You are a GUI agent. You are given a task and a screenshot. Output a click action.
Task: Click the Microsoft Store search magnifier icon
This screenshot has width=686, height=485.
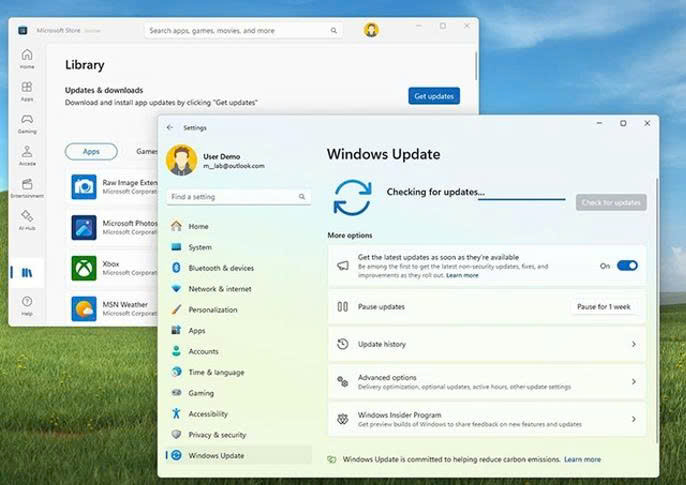334,30
